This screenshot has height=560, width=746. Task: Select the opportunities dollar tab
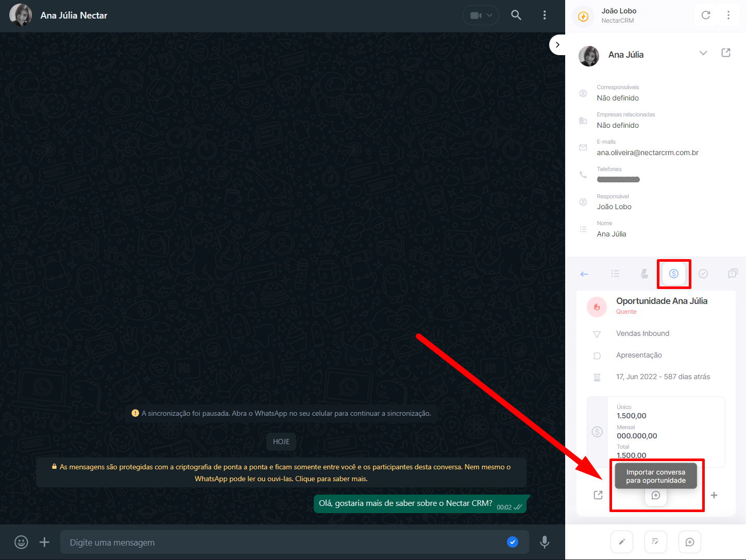click(x=674, y=274)
